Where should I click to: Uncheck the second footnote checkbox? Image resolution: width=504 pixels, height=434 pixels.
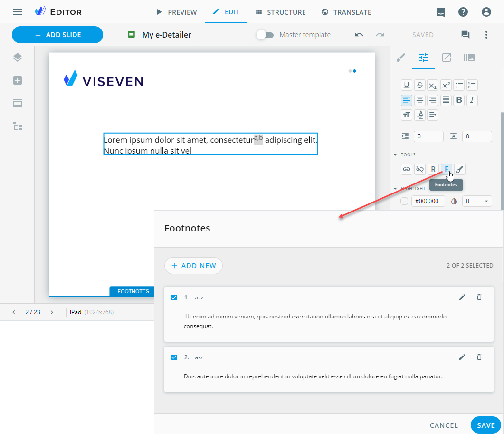(x=174, y=357)
